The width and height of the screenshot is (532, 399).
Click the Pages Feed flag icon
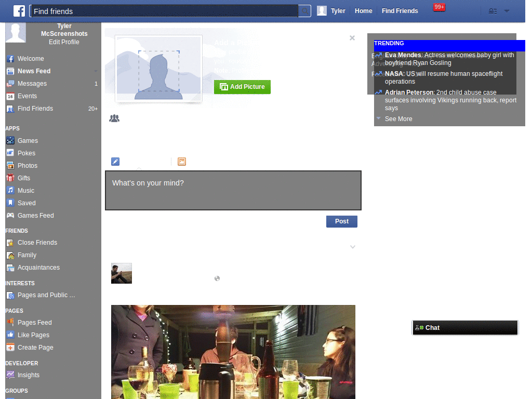click(10, 322)
